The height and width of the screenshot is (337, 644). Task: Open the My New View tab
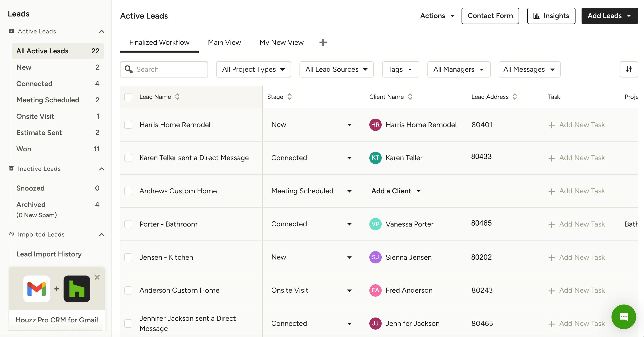click(x=281, y=42)
